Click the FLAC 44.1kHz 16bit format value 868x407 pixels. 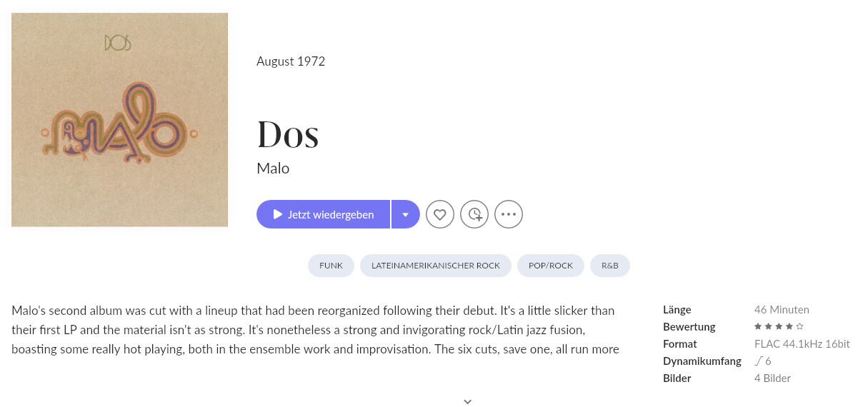[802, 344]
